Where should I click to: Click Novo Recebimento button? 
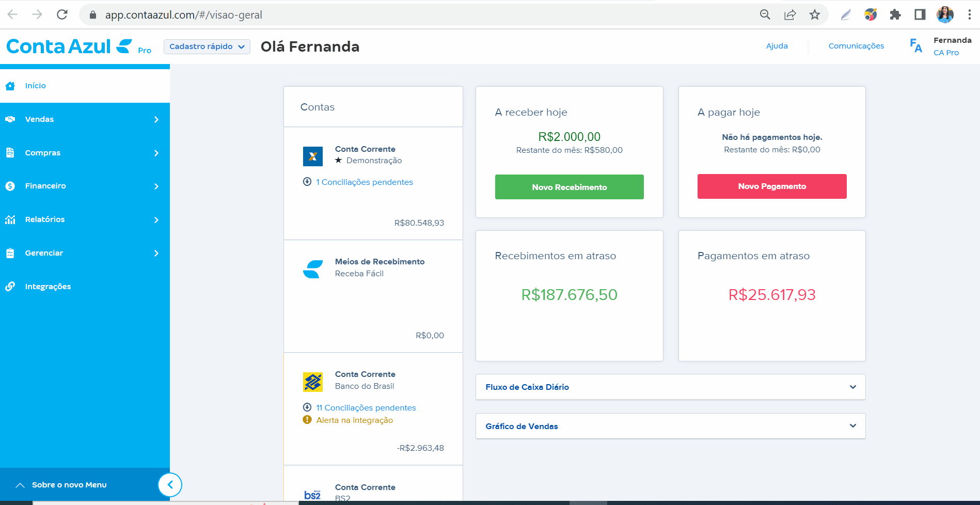tap(569, 187)
